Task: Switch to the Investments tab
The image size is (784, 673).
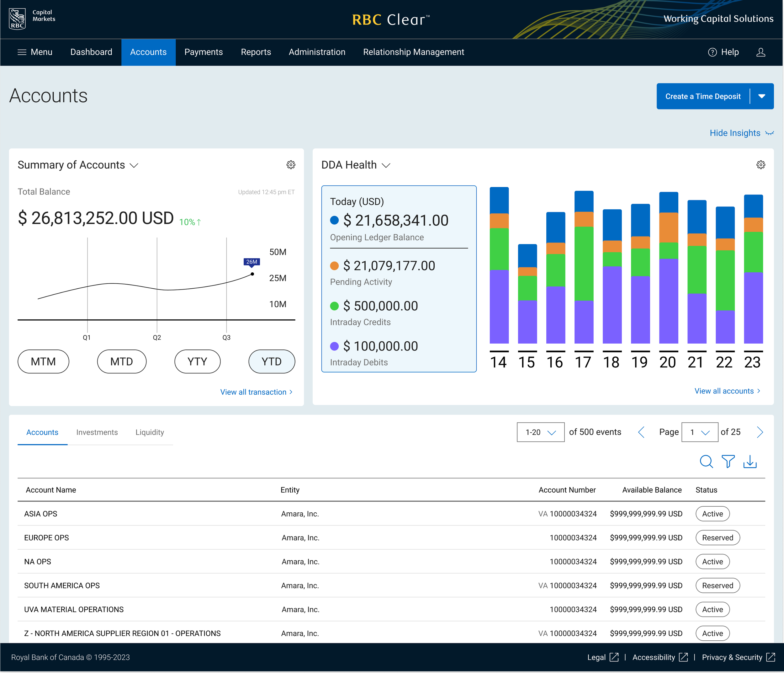Action: [x=97, y=432]
